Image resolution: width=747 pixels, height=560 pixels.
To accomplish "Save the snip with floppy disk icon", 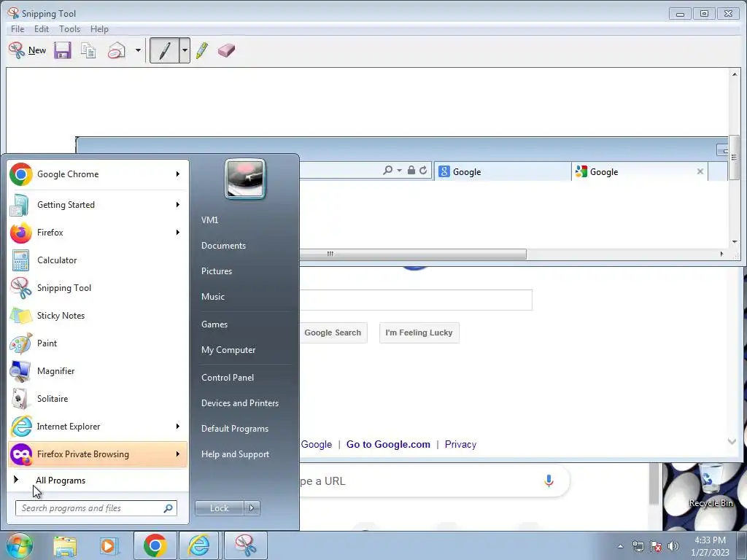I will pyautogui.click(x=63, y=50).
